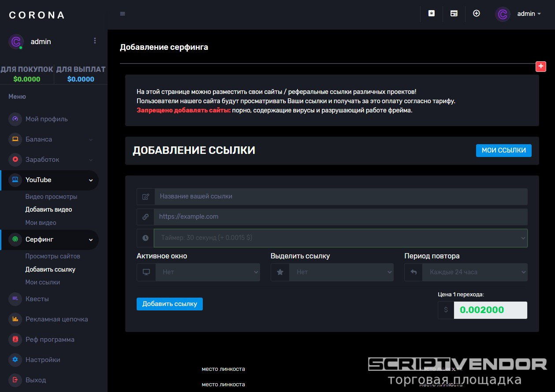Screen dimensions: 555x392
Task: Click the chain link icon by URL field
Action: coord(145,217)
